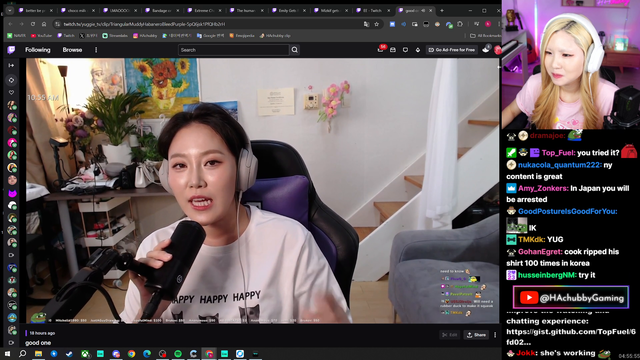Click the translate page icon in address bar
This screenshot has height=360, width=640.
[366, 24]
